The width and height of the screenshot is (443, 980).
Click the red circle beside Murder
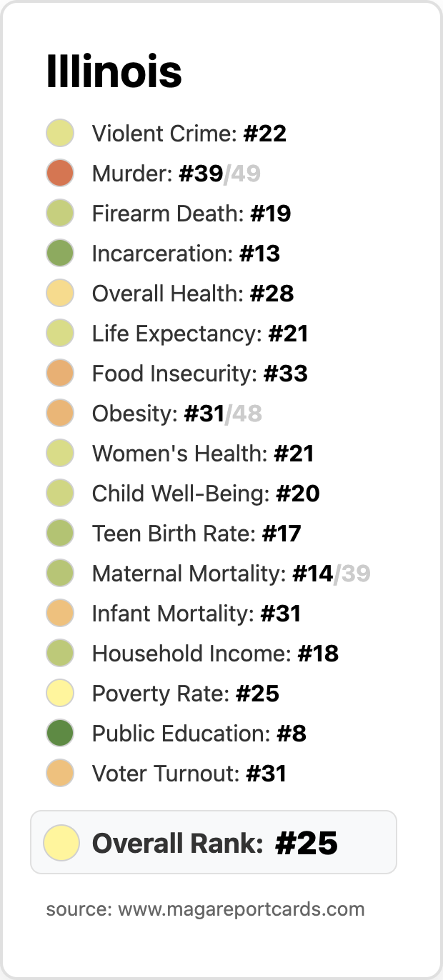click(60, 174)
